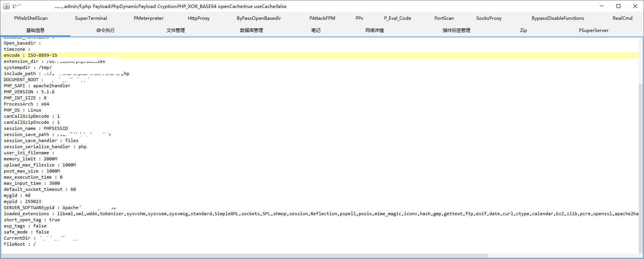
Task: Switch to the PAttackFPM tab
Action: (322, 18)
